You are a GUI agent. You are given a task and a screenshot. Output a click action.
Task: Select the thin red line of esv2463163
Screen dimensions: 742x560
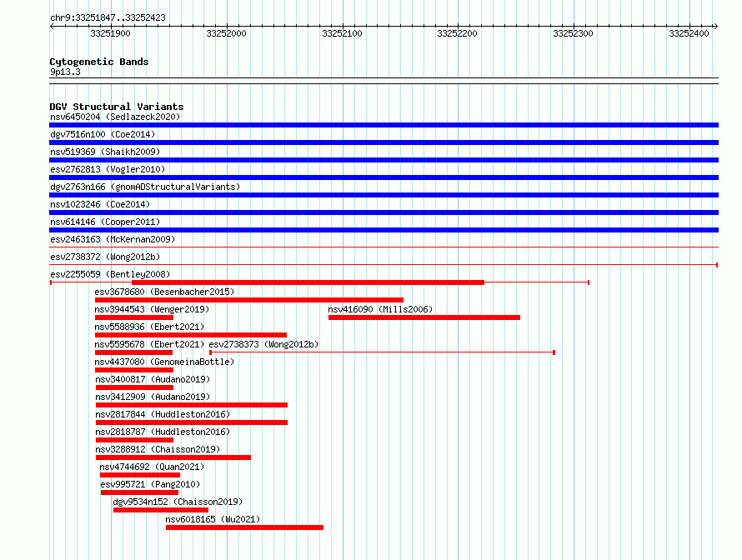tap(384, 247)
